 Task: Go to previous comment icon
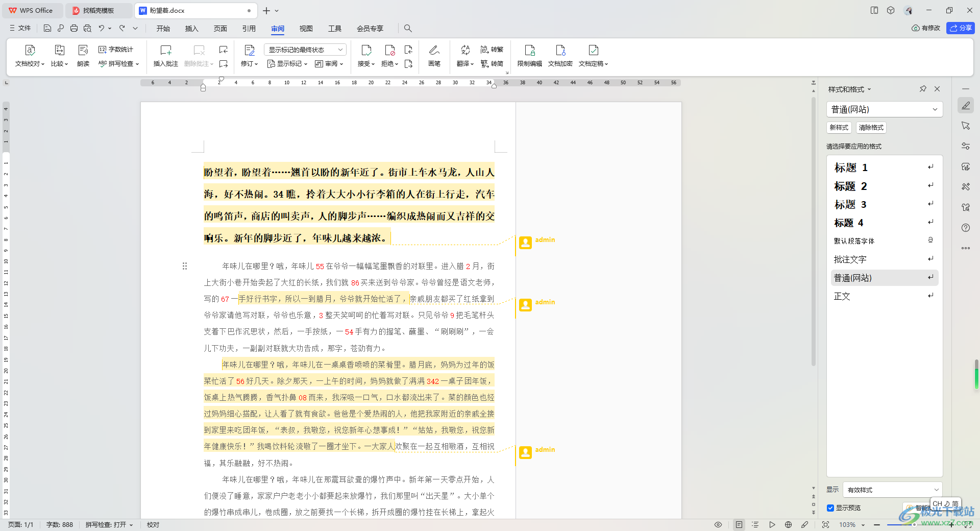coord(224,50)
